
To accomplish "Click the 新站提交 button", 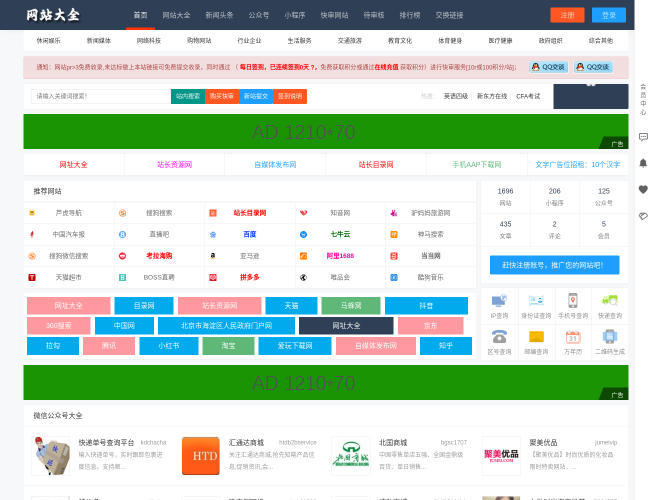I will [256, 96].
